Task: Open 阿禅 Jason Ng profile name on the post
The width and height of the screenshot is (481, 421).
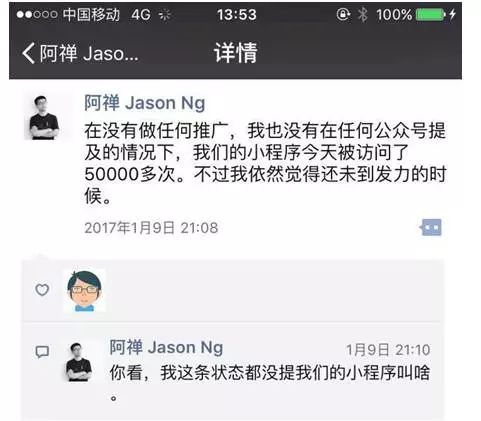Action: (x=145, y=103)
